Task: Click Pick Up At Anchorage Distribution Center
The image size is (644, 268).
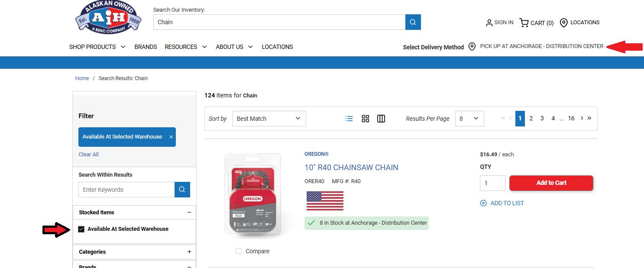Action: [542, 46]
